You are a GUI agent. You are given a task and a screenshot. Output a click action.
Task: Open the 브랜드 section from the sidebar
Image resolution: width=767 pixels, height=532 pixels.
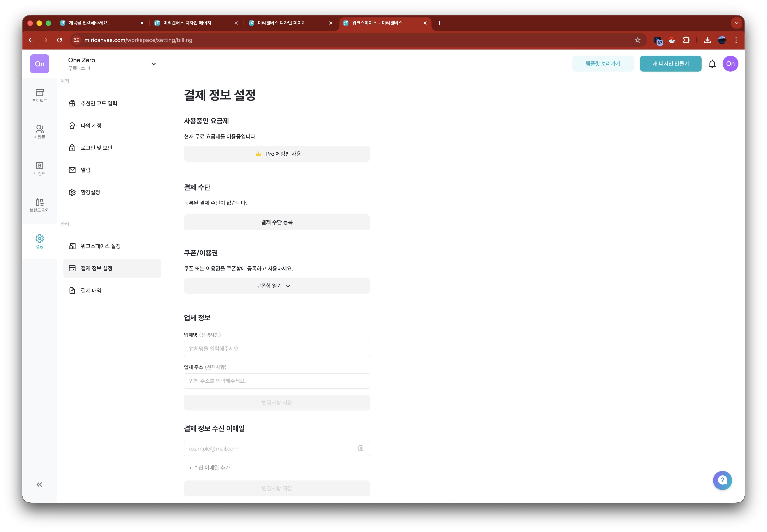39,168
